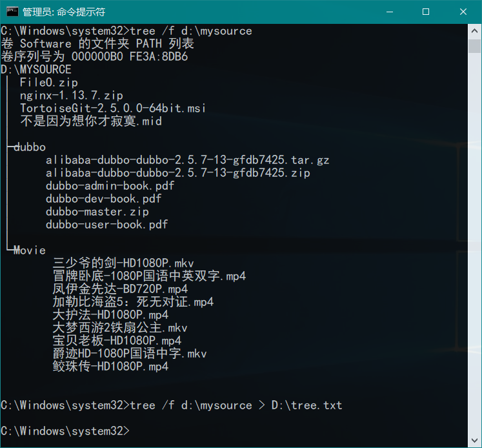Click file name File0.zip
The image size is (482, 448).
coord(49,83)
